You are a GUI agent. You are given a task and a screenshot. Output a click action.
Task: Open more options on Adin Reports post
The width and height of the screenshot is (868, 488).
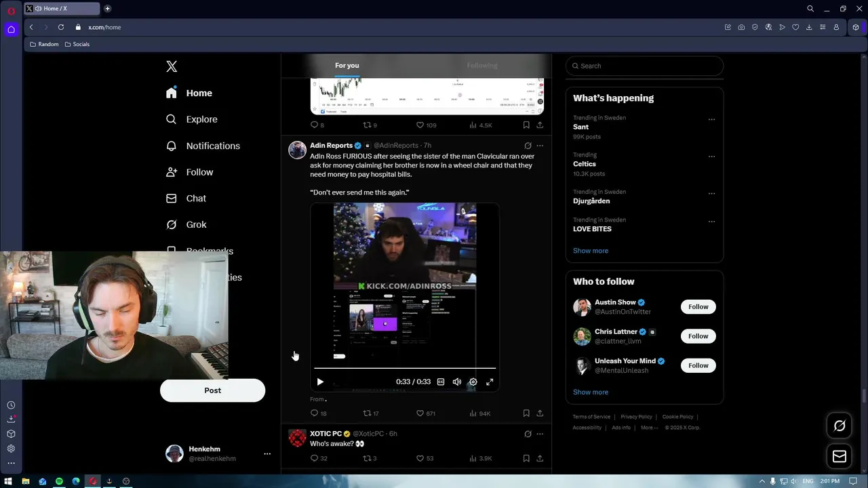click(540, 146)
